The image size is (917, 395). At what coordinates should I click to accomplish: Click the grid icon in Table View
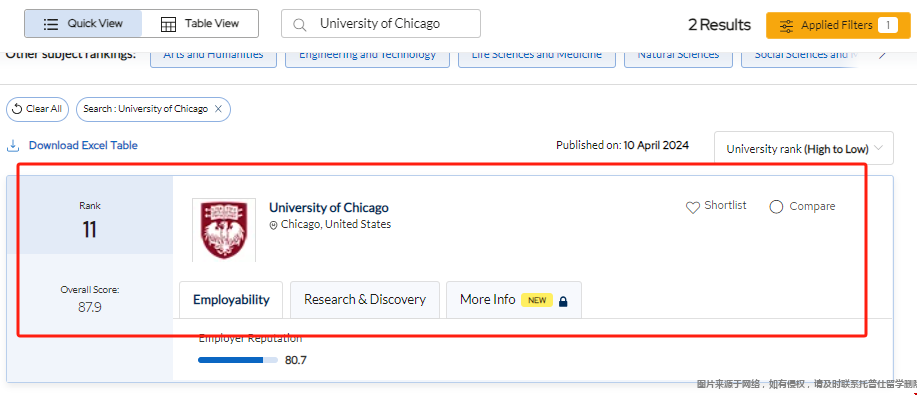tap(168, 24)
